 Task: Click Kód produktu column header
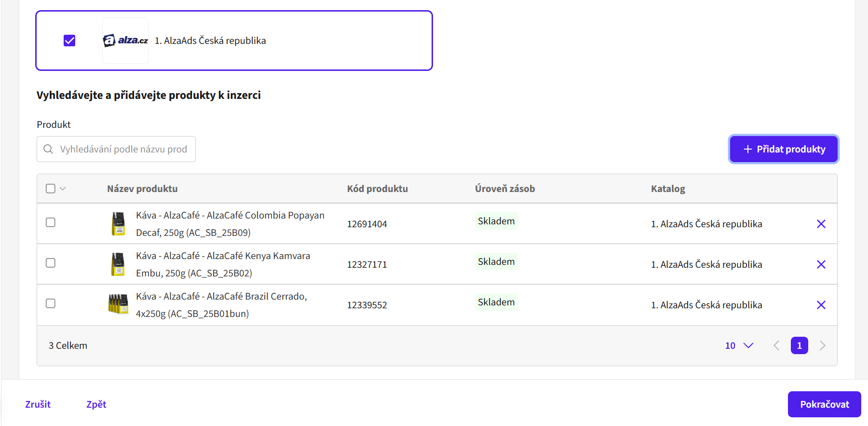click(378, 189)
